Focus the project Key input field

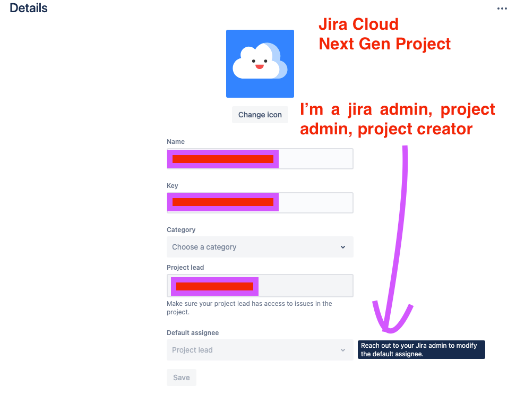point(260,203)
